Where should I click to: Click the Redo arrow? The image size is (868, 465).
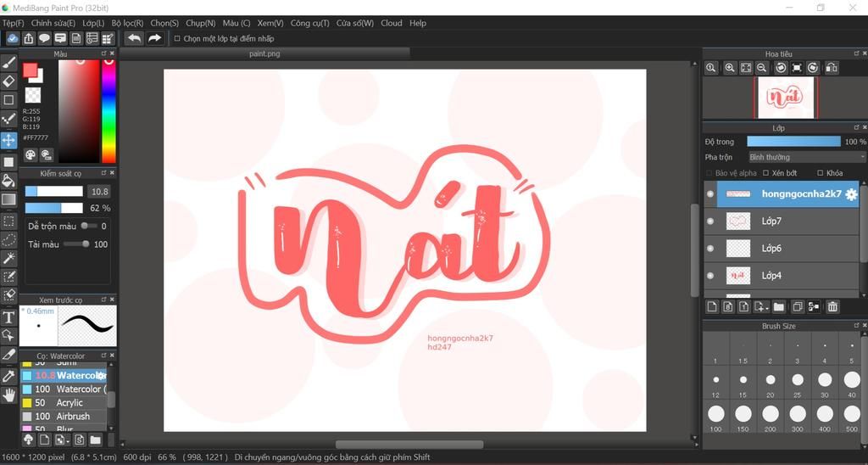(x=154, y=38)
